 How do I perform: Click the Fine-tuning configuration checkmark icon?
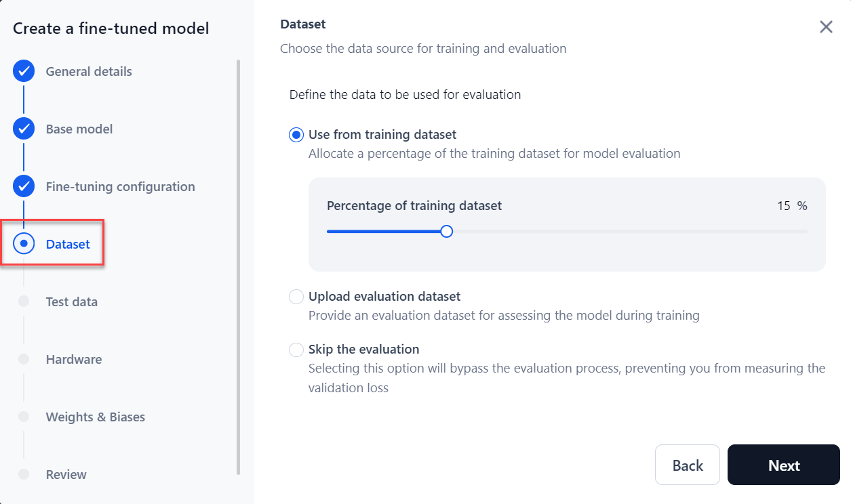click(x=24, y=186)
